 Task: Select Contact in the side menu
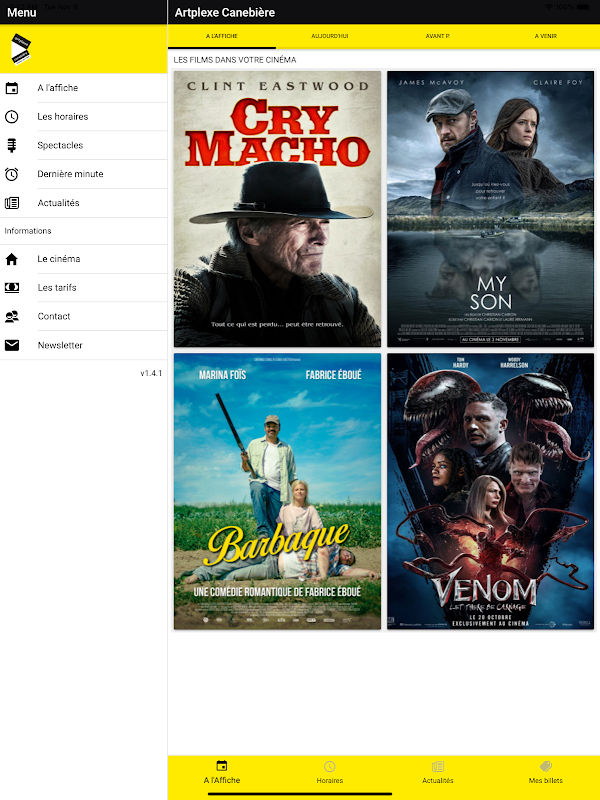[x=84, y=316]
